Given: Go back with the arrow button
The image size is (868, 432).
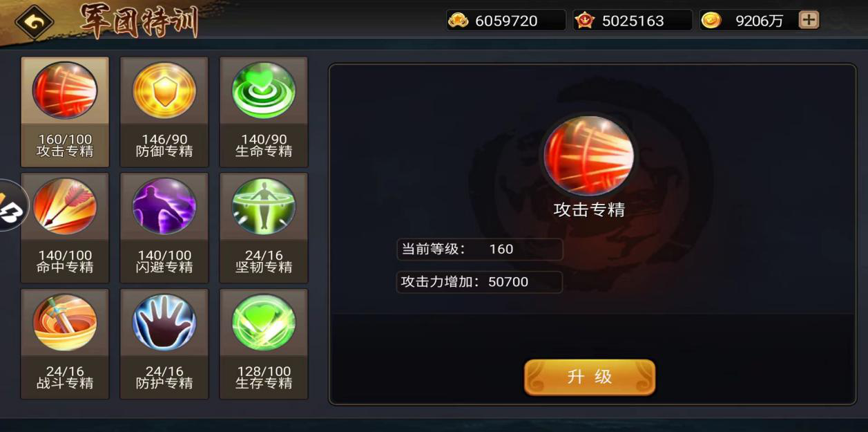Looking at the screenshot, I should click(x=35, y=21).
